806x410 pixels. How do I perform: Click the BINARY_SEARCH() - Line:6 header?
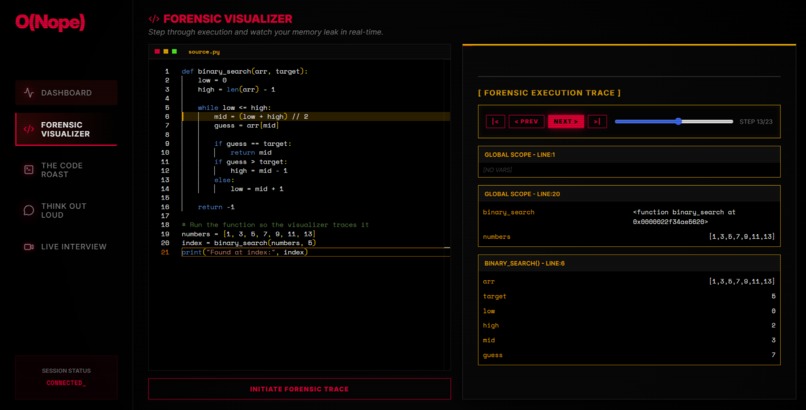tap(629, 264)
